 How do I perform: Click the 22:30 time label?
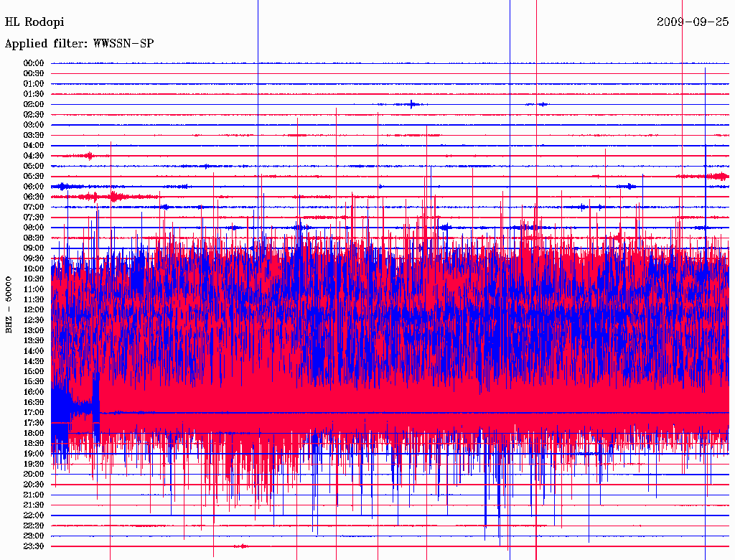coord(33,526)
